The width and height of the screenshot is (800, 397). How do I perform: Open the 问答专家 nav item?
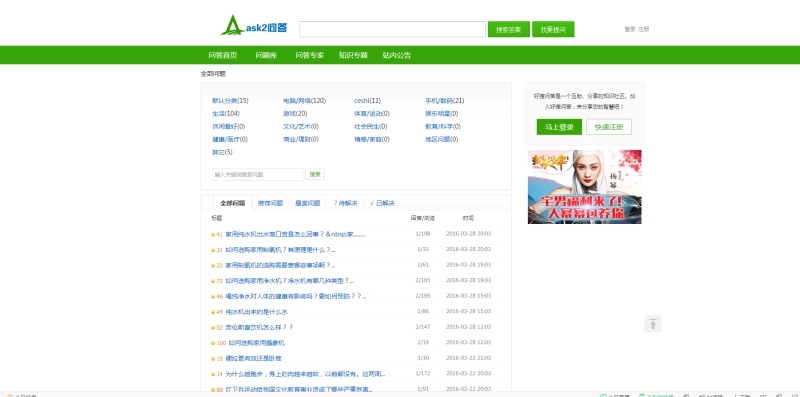point(309,55)
